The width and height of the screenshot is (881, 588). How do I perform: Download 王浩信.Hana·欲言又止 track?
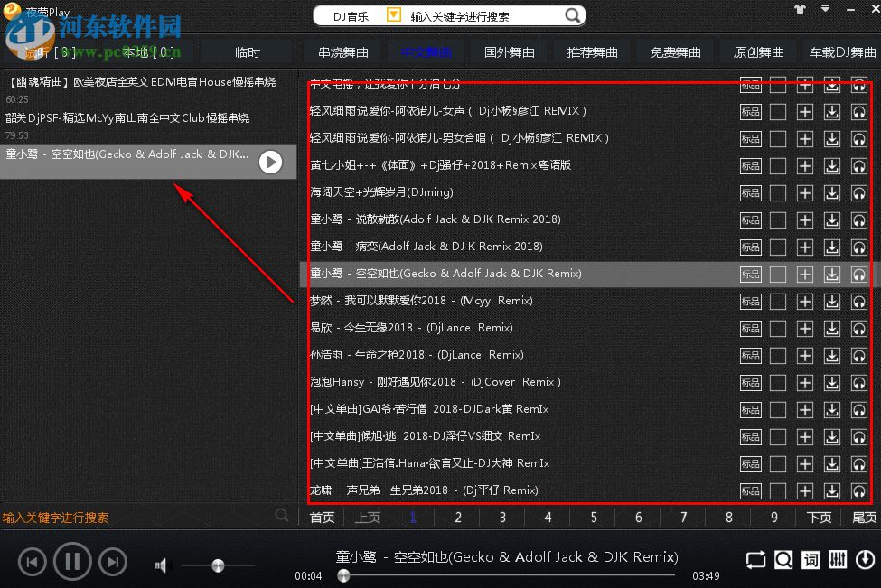[832, 464]
